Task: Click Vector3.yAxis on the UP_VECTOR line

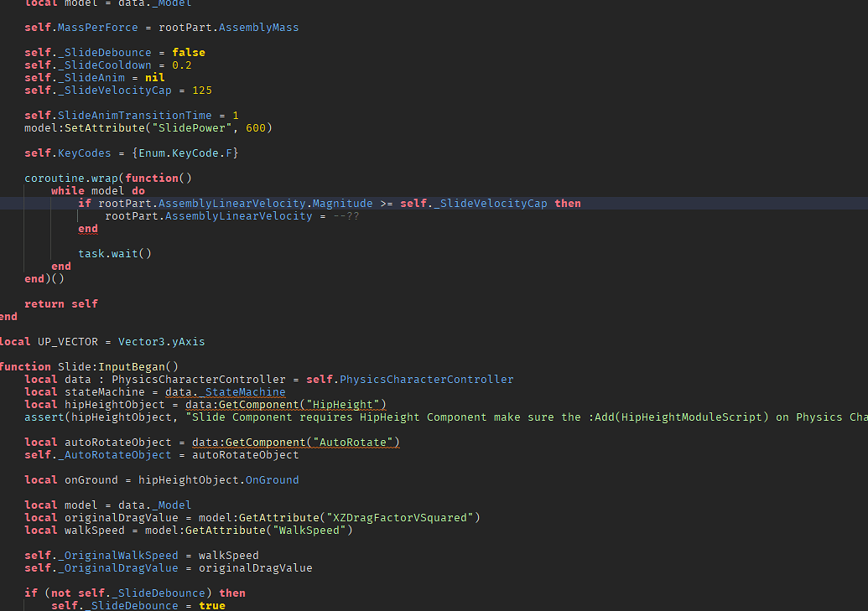Action: point(161,341)
